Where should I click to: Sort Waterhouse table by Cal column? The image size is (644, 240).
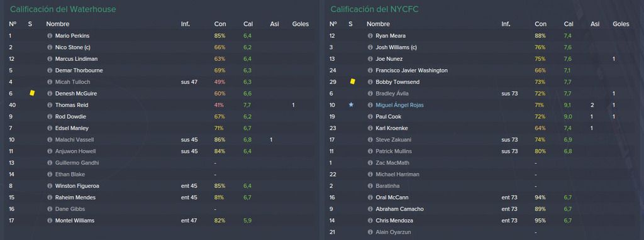coord(248,25)
